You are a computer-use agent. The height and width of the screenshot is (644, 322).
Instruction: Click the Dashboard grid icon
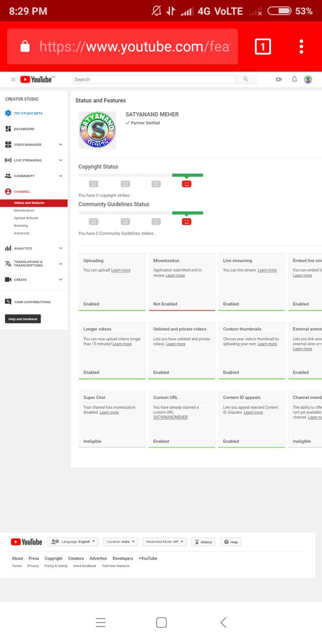point(8,129)
